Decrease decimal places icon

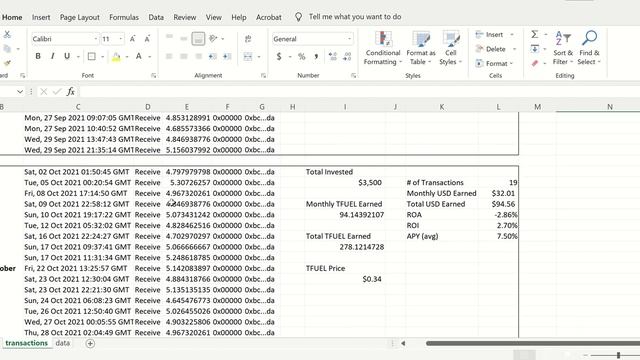click(347, 56)
